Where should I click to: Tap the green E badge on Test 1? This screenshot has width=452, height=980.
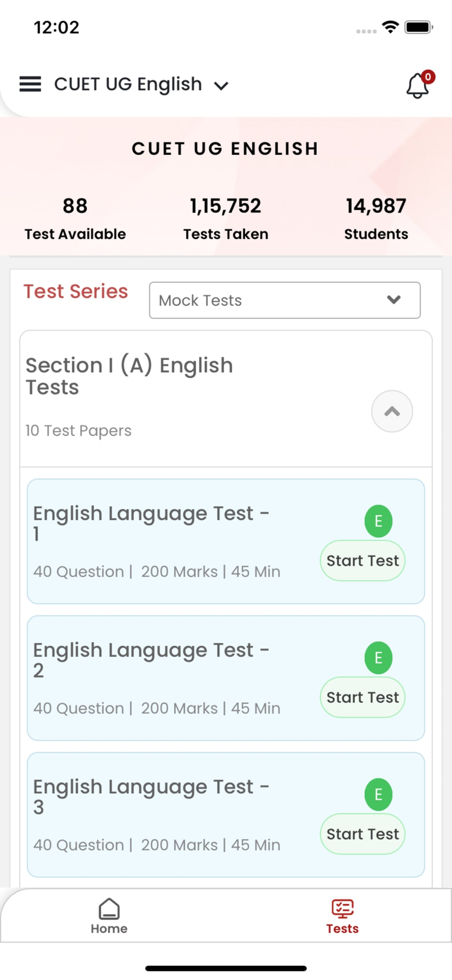378,521
